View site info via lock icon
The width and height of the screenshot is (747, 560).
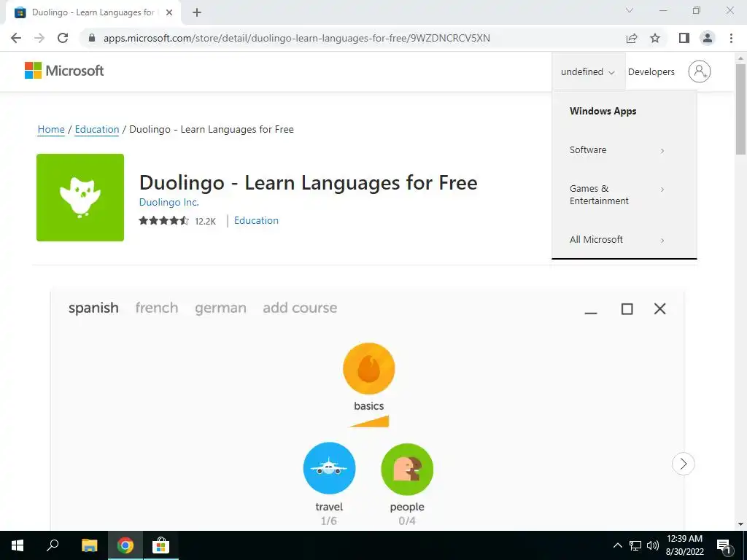(x=92, y=38)
